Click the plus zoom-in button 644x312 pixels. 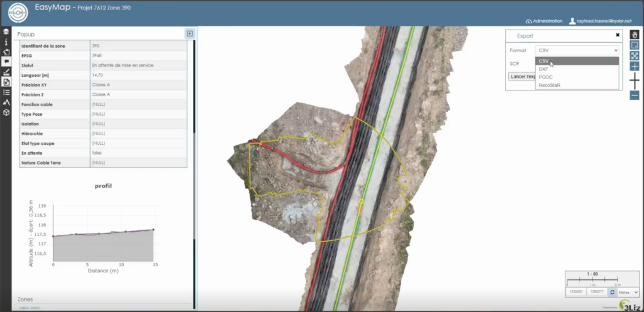634,66
